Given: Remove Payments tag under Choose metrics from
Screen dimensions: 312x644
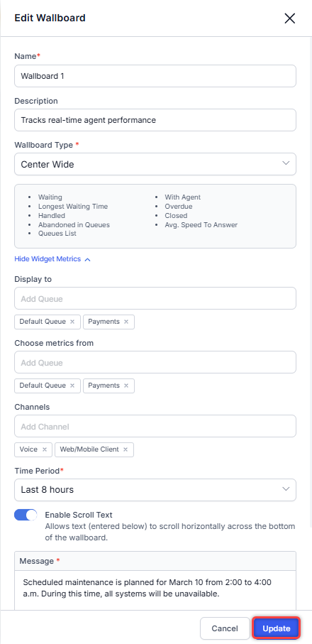Looking at the screenshot, I should pyautogui.click(x=126, y=386).
